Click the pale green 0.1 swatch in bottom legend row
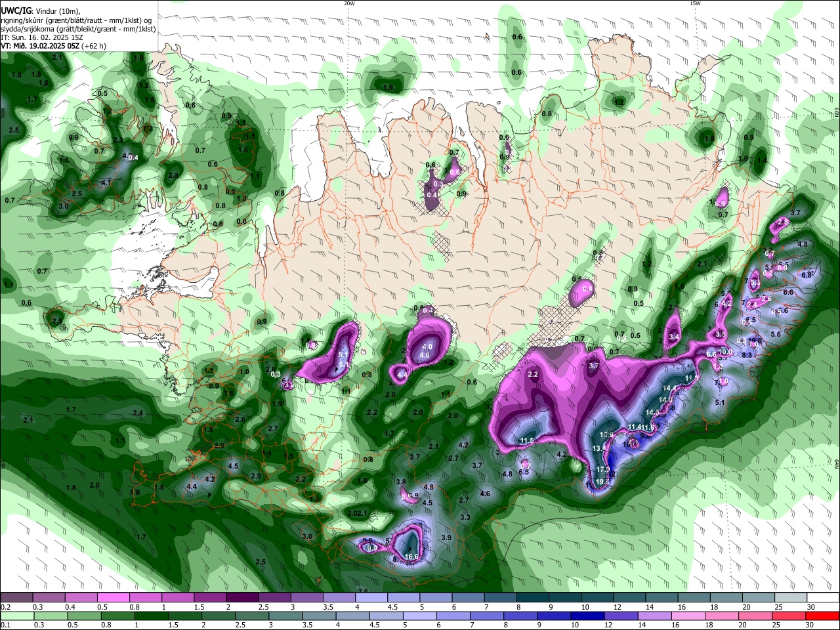 [16, 616]
